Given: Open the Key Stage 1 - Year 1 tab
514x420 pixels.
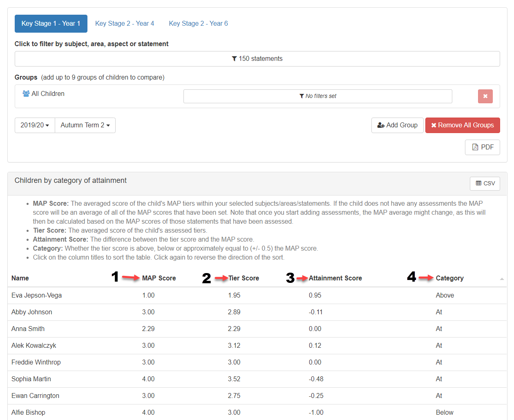Looking at the screenshot, I should tap(51, 24).
